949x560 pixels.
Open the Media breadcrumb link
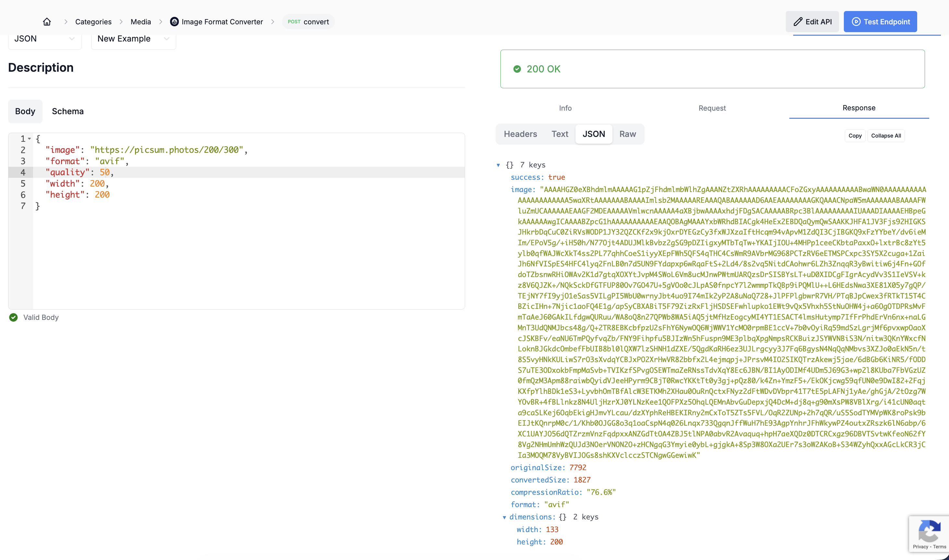point(141,22)
